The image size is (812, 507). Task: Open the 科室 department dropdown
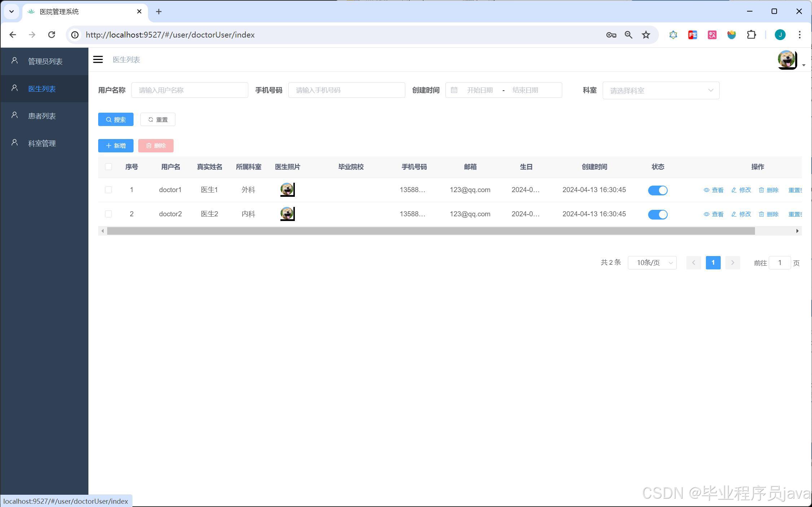661,90
